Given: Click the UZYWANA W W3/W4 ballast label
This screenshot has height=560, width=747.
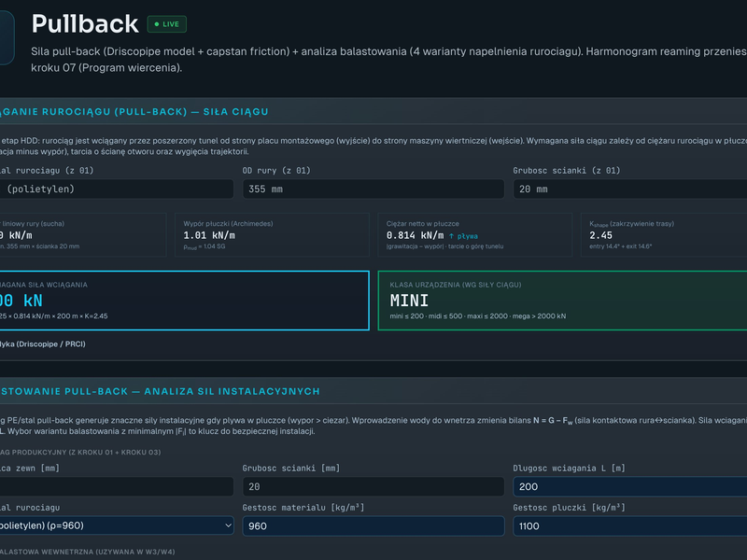Looking at the screenshot, I should pyautogui.click(x=88, y=552).
